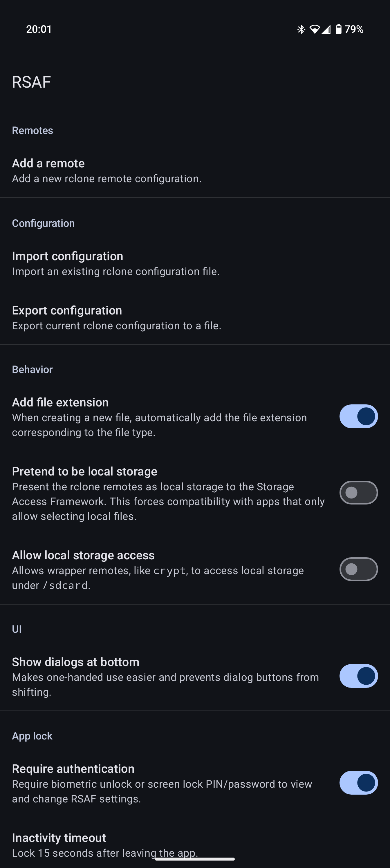Disable Show dialogs at bottom switch
This screenshot has height=868, width=390.
point(358,676)
